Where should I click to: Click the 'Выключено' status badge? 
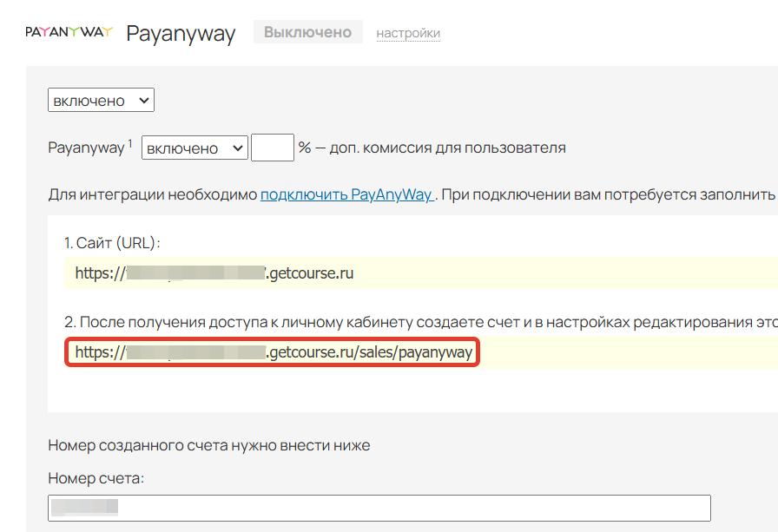tap(307, 32)
